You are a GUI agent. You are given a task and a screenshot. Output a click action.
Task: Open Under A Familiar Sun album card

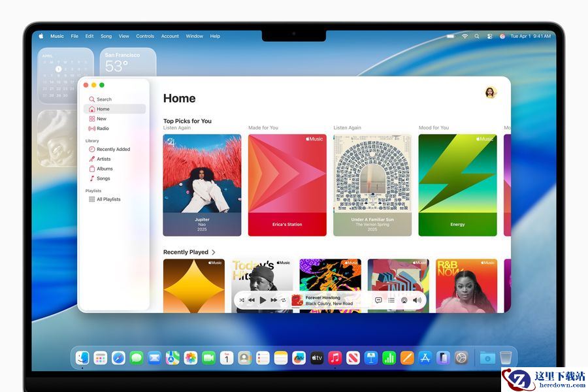[372, 185]
